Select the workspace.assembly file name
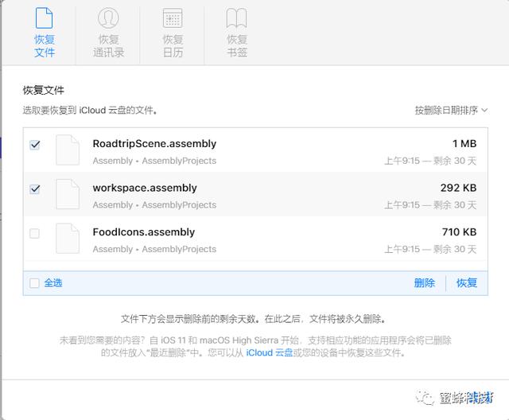Viewport: 509px width, 420px height. click(x=145, y=188)
